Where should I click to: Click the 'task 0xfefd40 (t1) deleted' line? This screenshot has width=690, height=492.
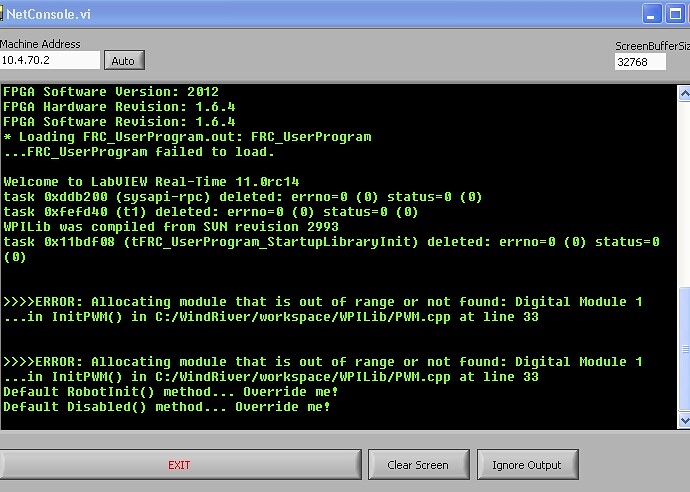[x=211, y=212]
